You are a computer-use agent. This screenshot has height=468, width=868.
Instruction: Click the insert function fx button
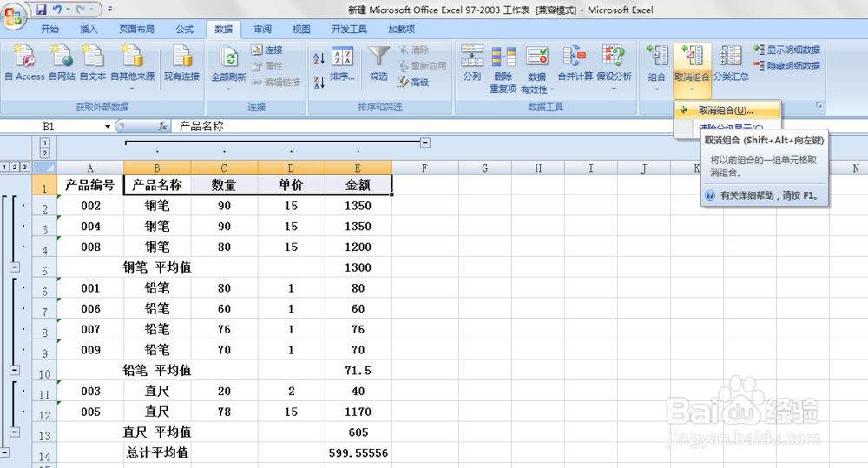(162, 126)
